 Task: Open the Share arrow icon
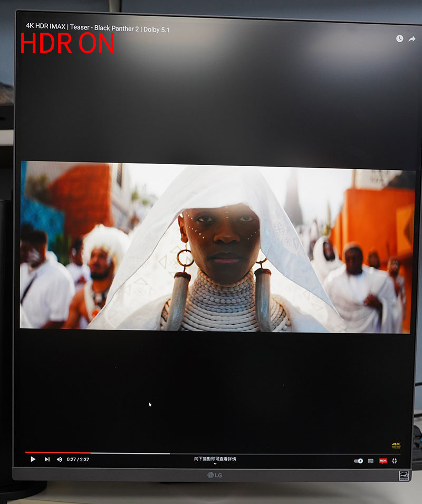(x=412, y=39)
